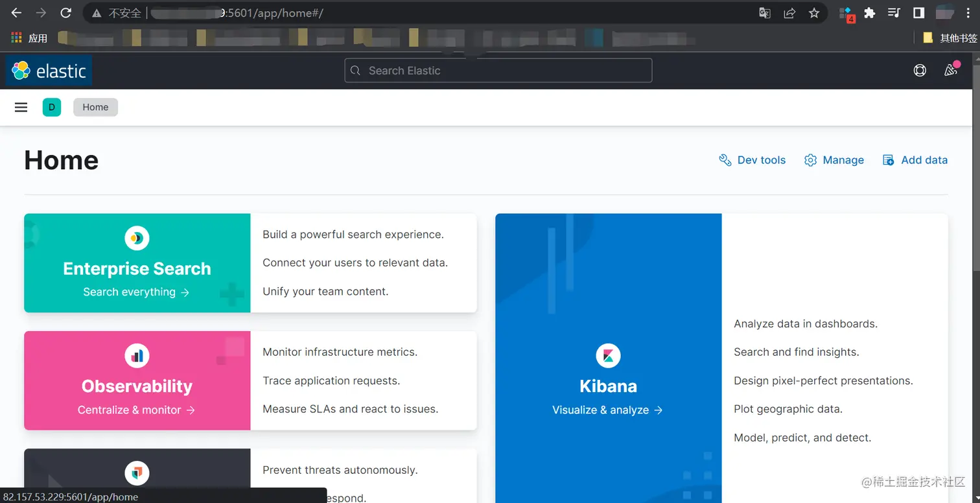Click the large Home page heading

pos(62,160)
